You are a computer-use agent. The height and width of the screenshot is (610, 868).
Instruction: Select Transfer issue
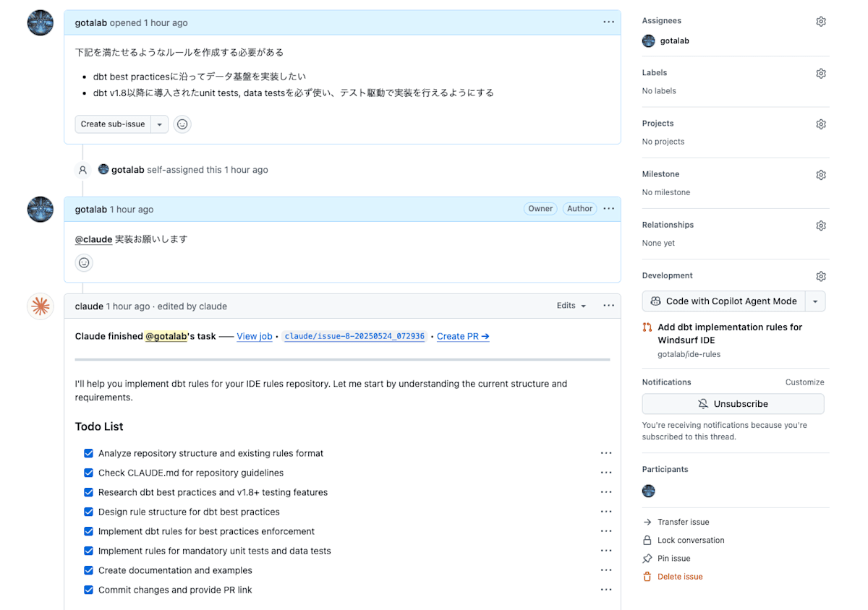683,522
